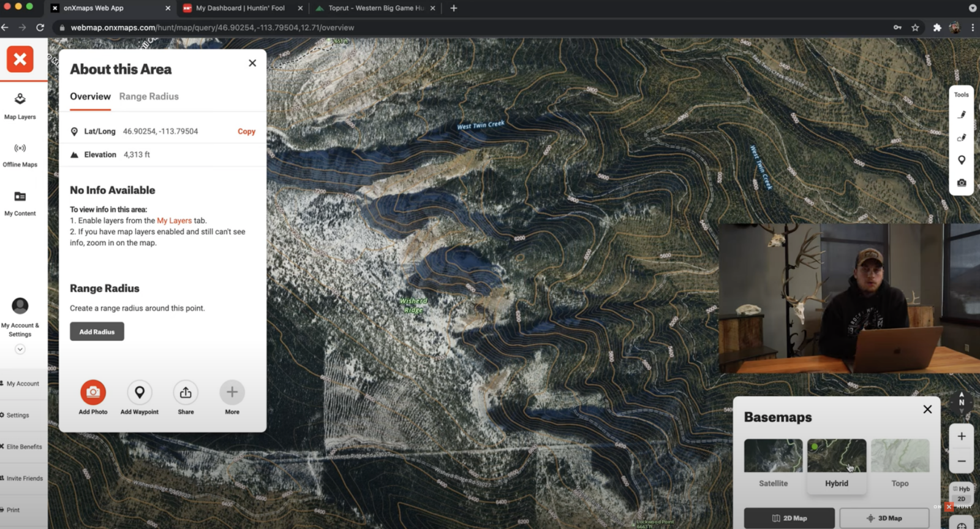Open Offline Maps from the sidebar
Viewport: 980px width, 529px height.
click(20, 154)
